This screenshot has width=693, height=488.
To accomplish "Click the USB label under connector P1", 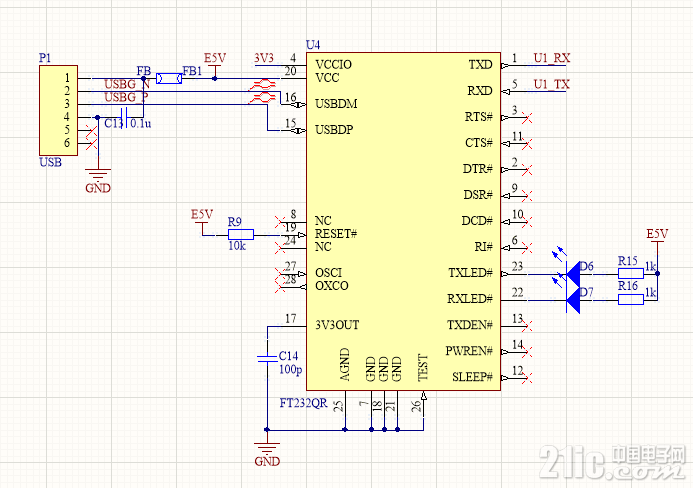I will (x=50, y=162).
